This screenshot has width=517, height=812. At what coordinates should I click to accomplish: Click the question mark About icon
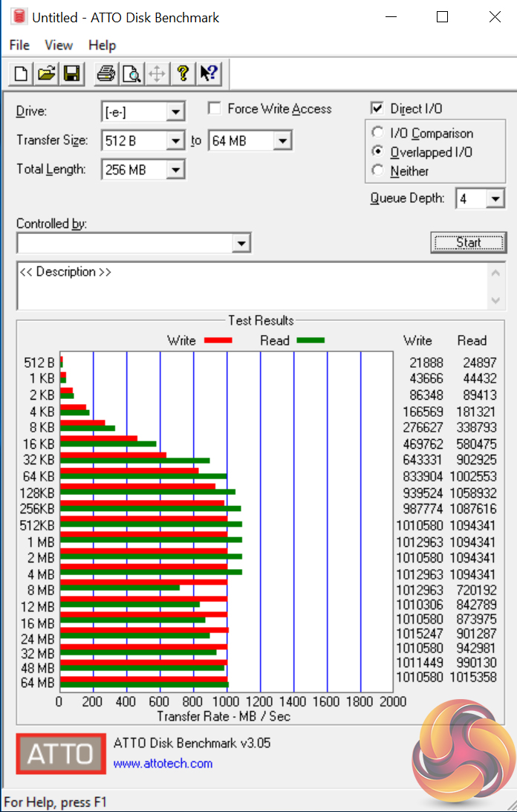[x=182, y=74]
